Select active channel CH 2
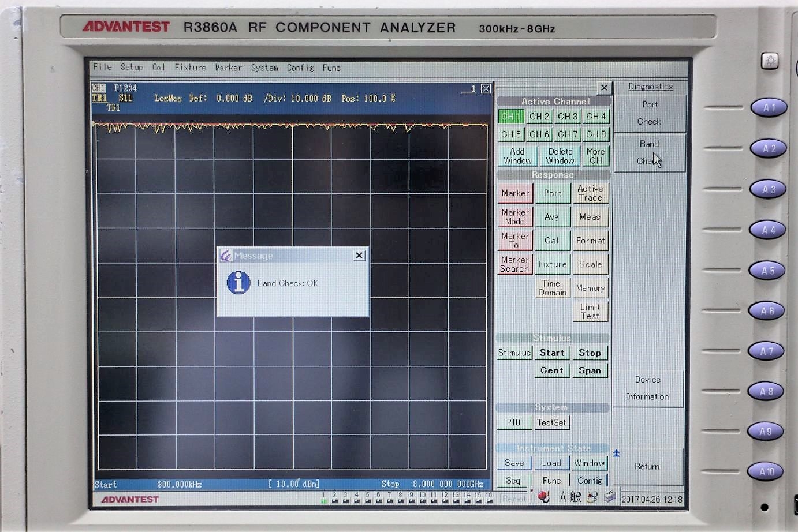Image resolution: width=798 pixels, height=532 pixels. [x=539, y=116]
